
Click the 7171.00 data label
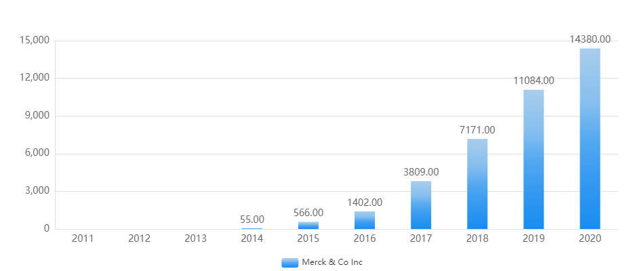click(x=477, y=130)
